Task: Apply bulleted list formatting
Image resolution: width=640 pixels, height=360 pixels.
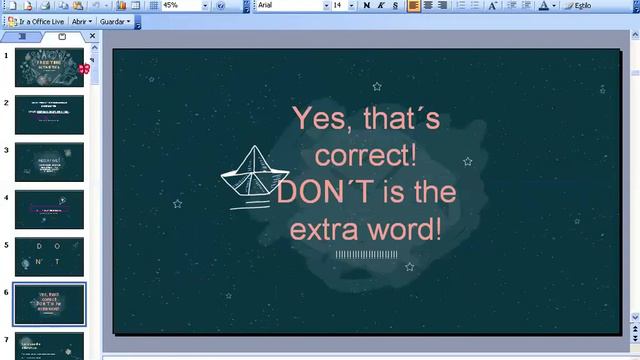Action: pos(475,5)
